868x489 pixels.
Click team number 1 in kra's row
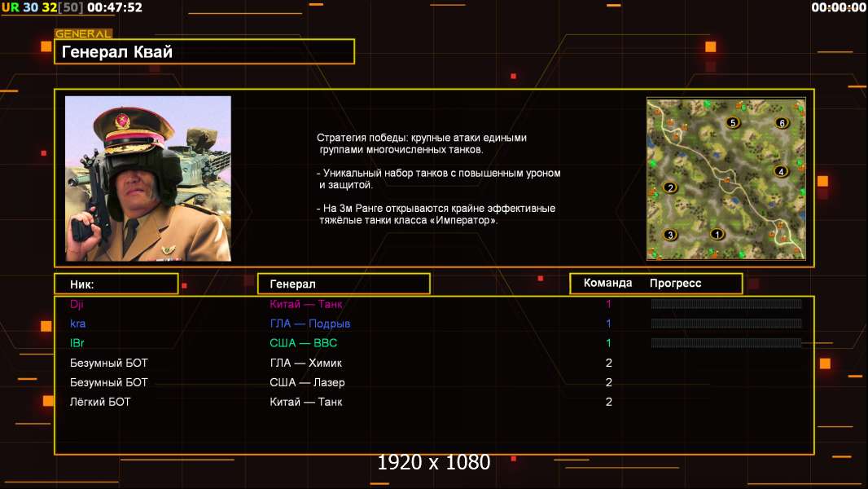coord(608,324)
